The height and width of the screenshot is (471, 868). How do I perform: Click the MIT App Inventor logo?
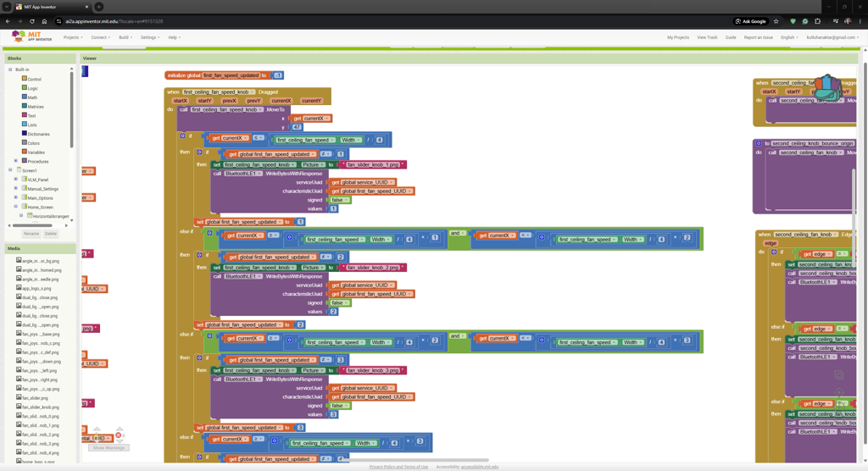(x=31, y=36)
